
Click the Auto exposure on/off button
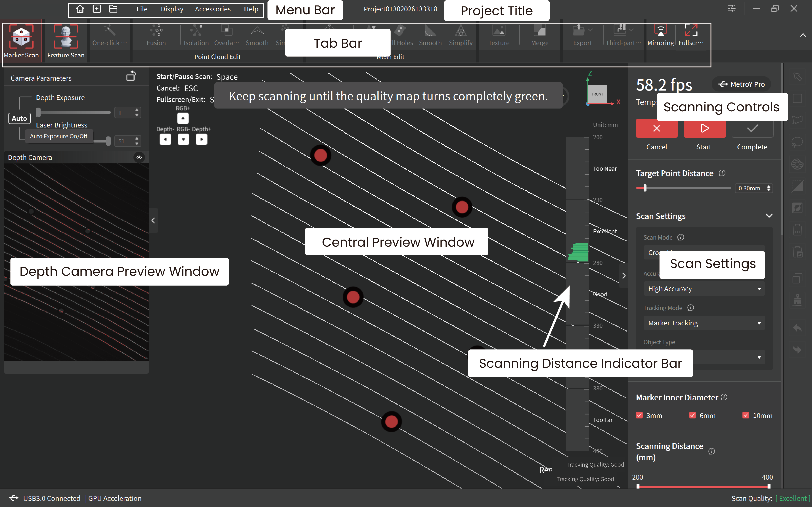(x=19, y=118)
